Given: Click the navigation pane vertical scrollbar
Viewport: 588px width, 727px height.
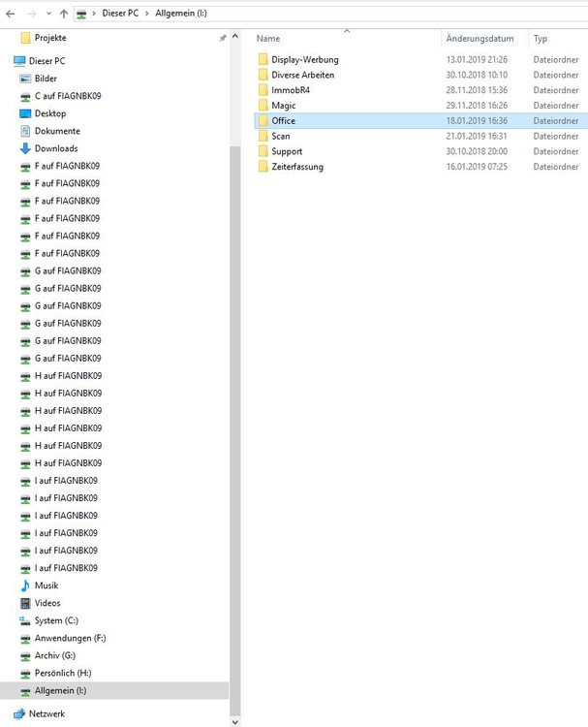Looking at the screenshot, I should pyautogui.click(x=233, y=388).
